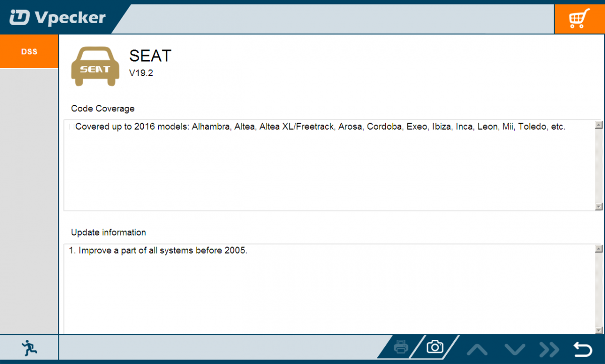Click the printer icon
This screenshot has height=364, width=605.
(x=401, y=347)
